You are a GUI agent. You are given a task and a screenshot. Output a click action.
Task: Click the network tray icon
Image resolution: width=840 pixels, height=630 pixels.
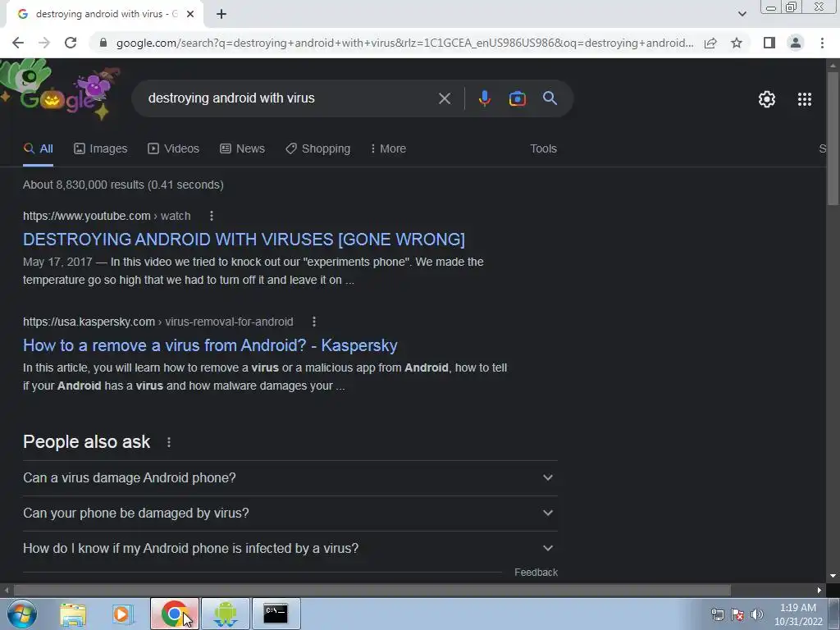[717, 614]
